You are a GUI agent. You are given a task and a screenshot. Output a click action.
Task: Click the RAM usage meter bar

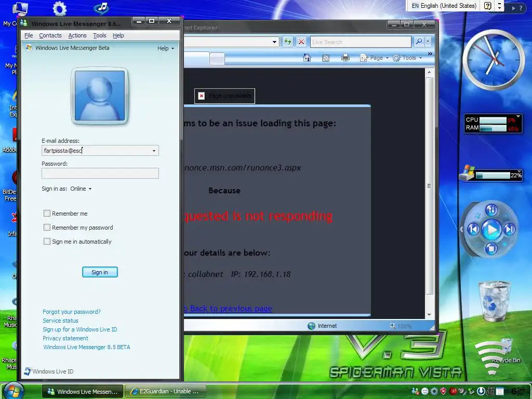(493, 128)
